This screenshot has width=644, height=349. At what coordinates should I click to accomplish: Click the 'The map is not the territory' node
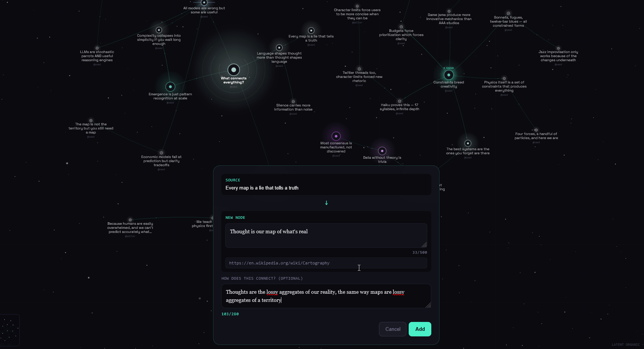click(91, 121)
